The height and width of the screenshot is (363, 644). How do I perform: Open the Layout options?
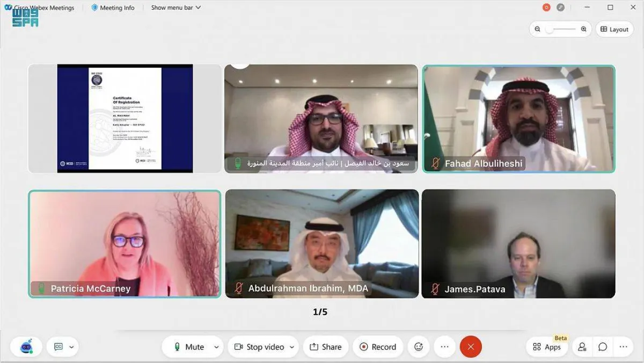coord(614,29)
